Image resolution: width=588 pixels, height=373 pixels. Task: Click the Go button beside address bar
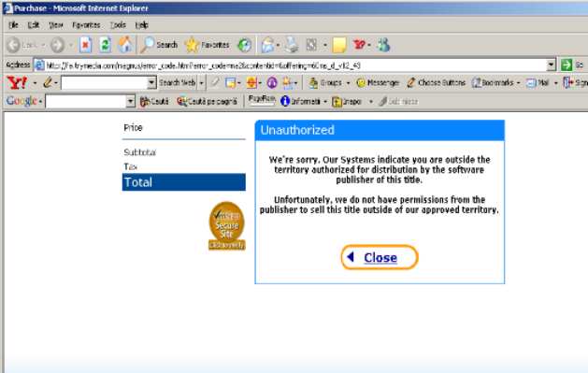click(x=572, y=65)
